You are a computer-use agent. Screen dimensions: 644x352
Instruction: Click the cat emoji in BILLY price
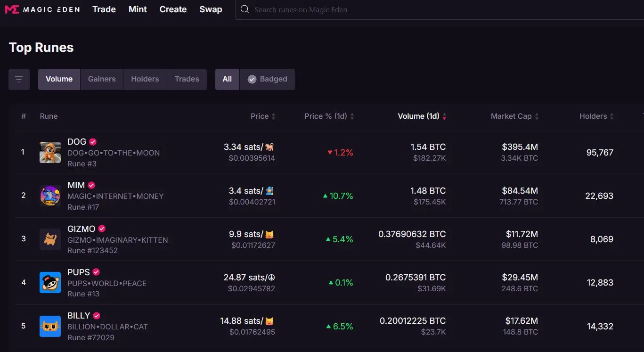(269, 321)
